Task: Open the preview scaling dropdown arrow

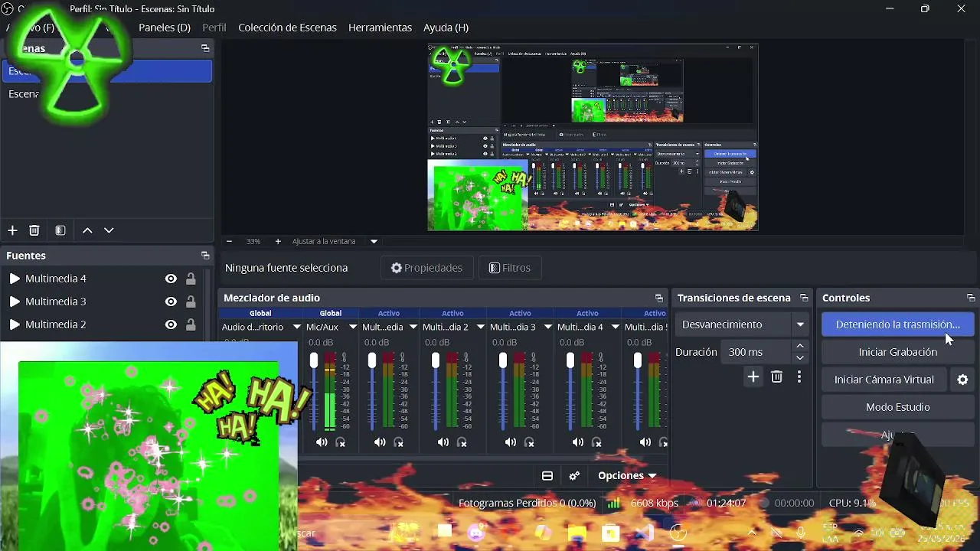Action: [x=374, y=241]
